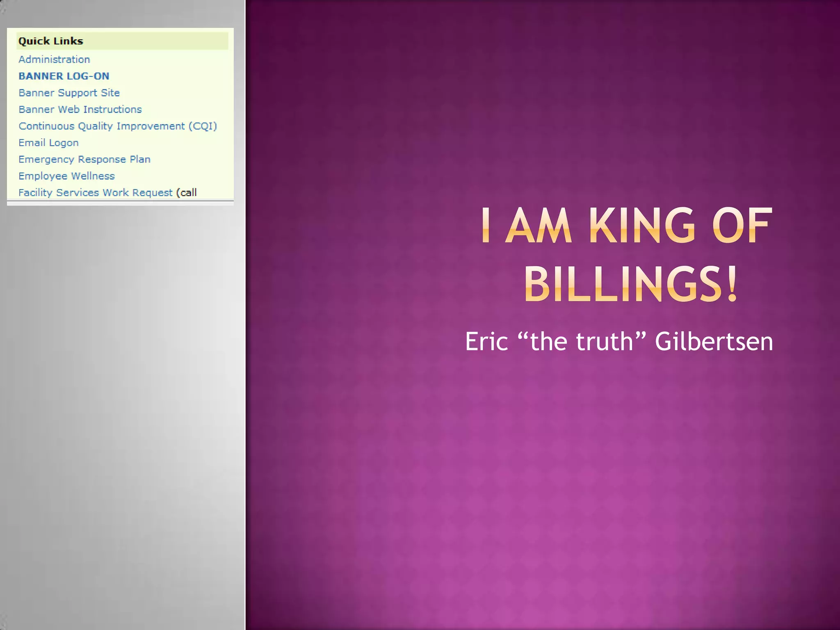Click the BANNER LOG-ON link
The height and width of the screenshot is (630, 840).
(64, 76)
